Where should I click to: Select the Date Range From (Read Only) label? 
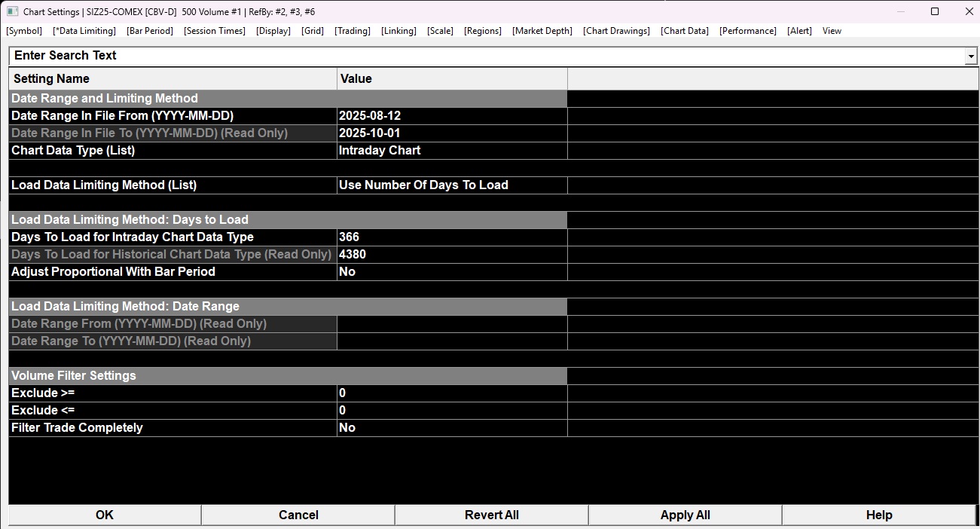tap(172, 324)
